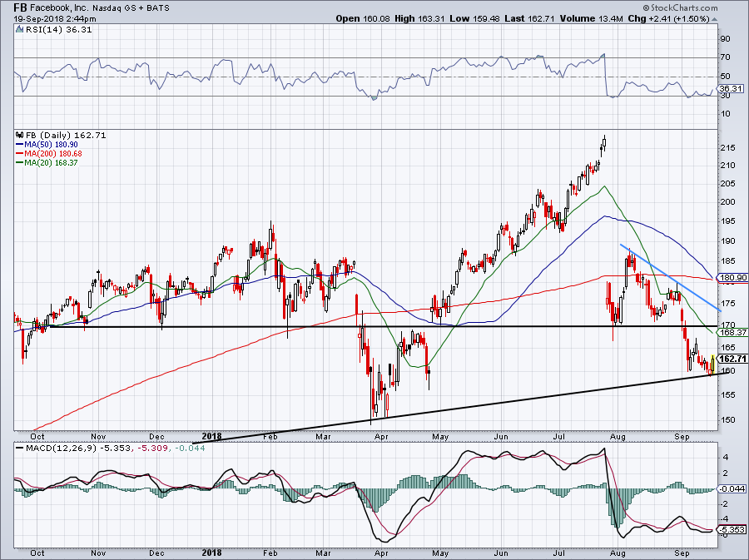Click the -5.309 MACD signal value in legend
The width and height of the screenshot is (749, 560).
[153, 448]
